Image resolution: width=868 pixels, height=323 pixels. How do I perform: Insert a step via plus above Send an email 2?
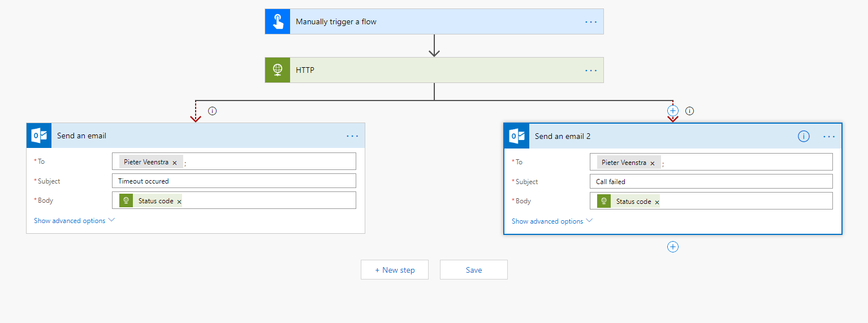point(672,110)
